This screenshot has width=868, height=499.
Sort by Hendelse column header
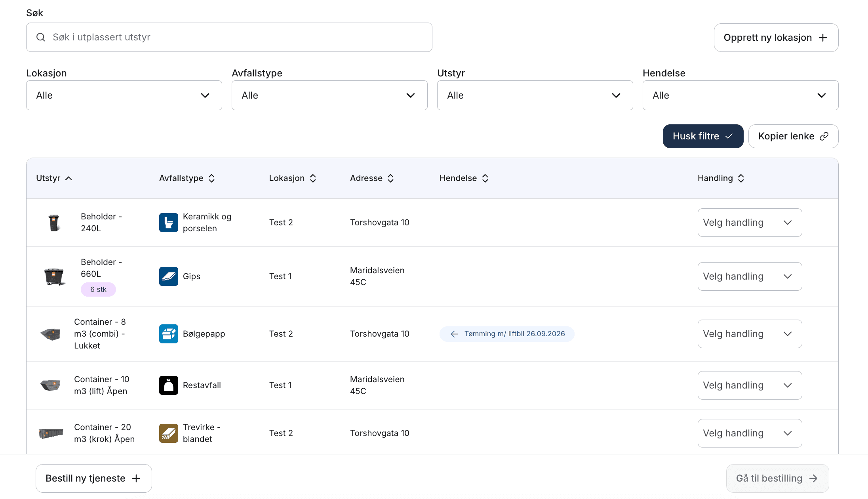tap(464, 178)
